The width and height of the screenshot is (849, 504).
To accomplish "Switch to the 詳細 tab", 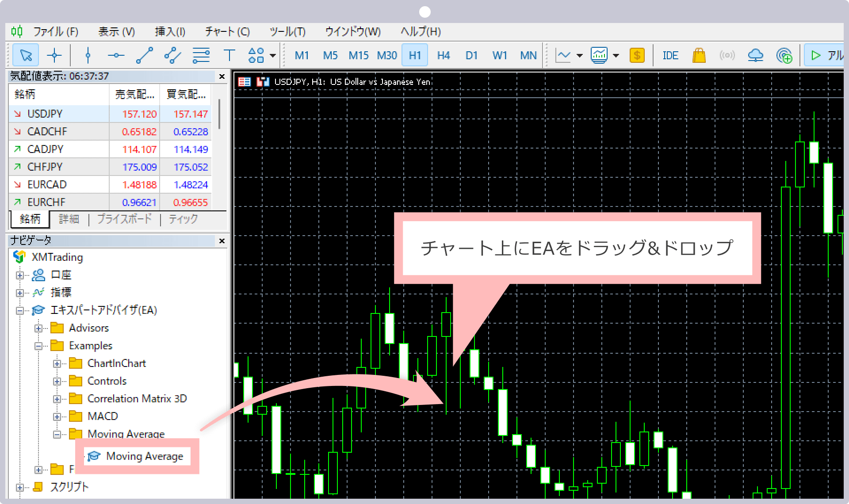I will pyautogui.click(x=69, y=219).
